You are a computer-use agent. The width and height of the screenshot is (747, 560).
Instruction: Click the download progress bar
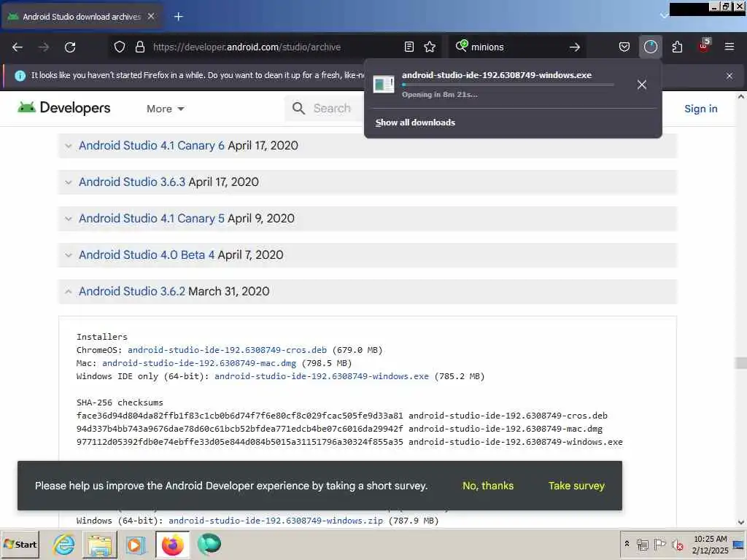(508, 85)
